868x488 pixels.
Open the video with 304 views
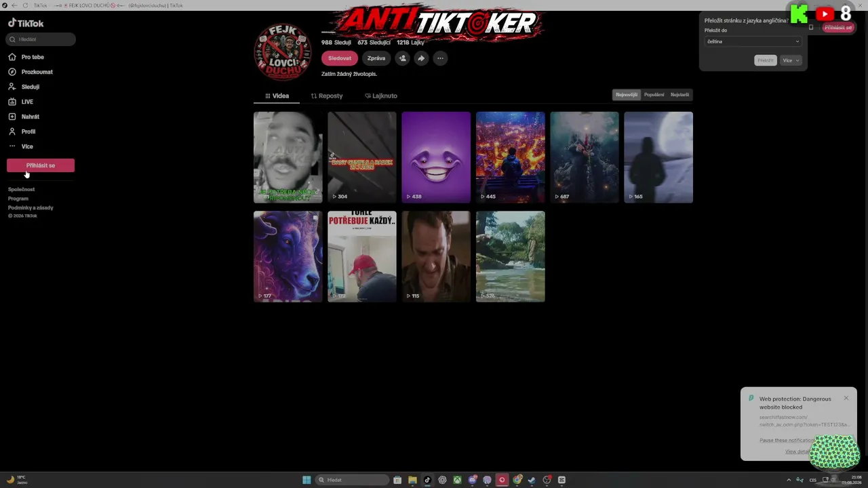(362, 157)
